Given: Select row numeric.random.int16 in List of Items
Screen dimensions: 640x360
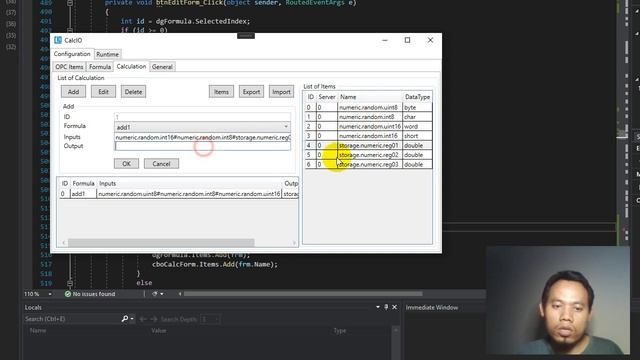Looking at the screenshot, I should [x=368, y=136].
